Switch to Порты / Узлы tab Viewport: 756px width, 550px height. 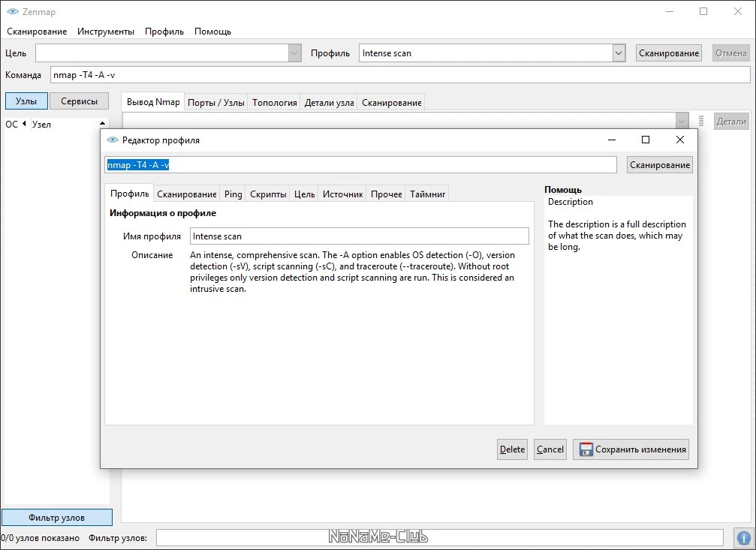pos(216,103)
